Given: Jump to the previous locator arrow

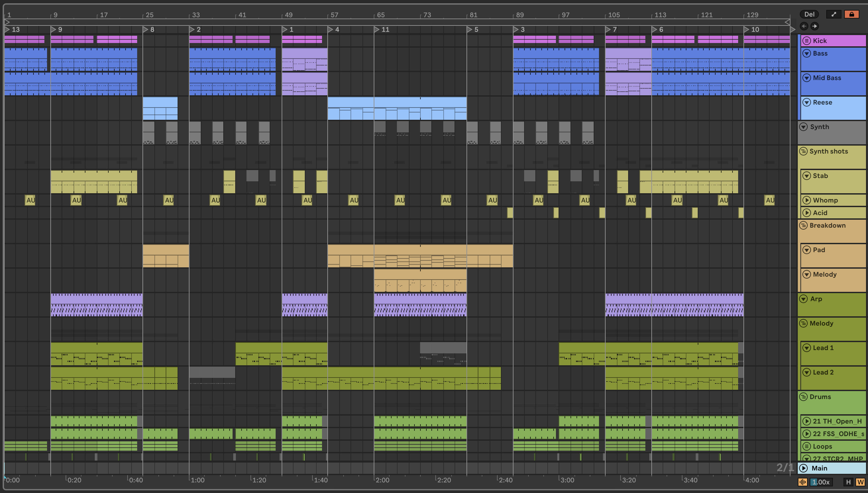Looking at the screenshot, I should tap(804, 26).
